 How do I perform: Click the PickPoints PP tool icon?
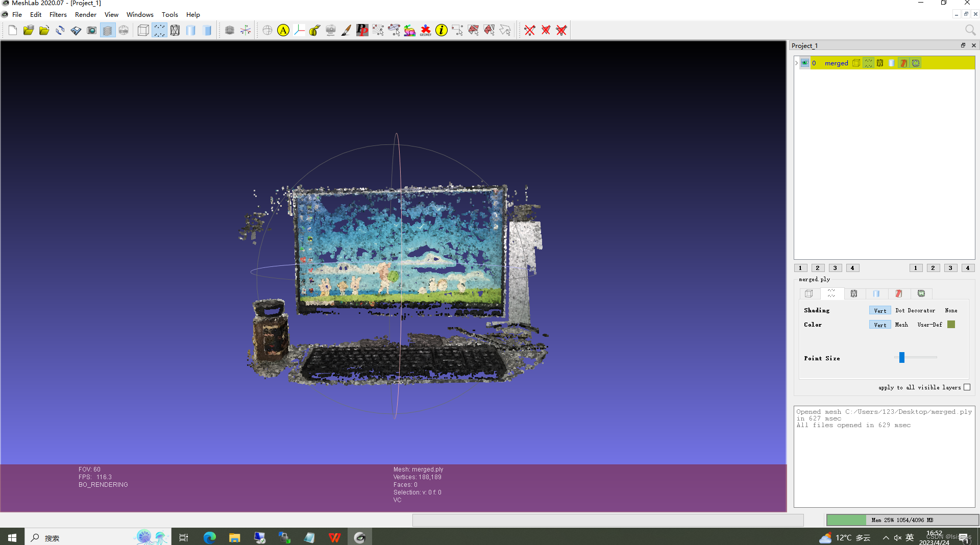(362, 31)
